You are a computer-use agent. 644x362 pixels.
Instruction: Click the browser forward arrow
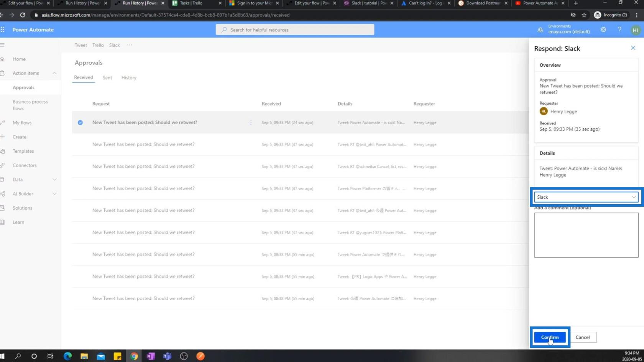coord(11,15)
